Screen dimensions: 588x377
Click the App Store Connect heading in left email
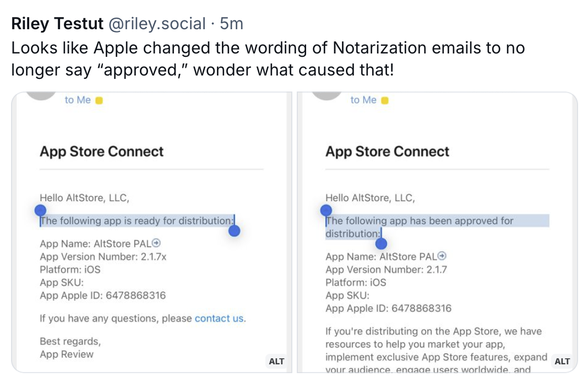101,151
